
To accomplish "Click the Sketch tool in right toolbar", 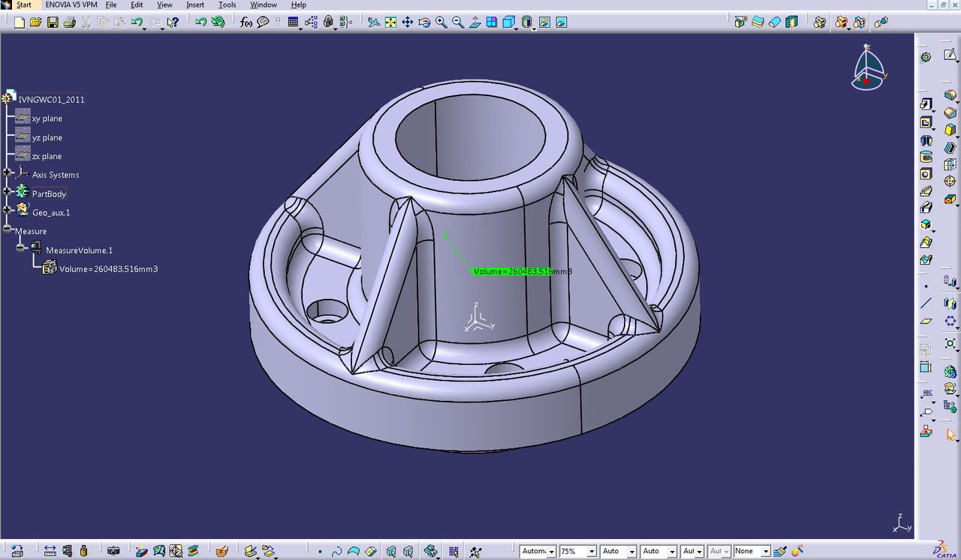I will [x=950, y=56].
